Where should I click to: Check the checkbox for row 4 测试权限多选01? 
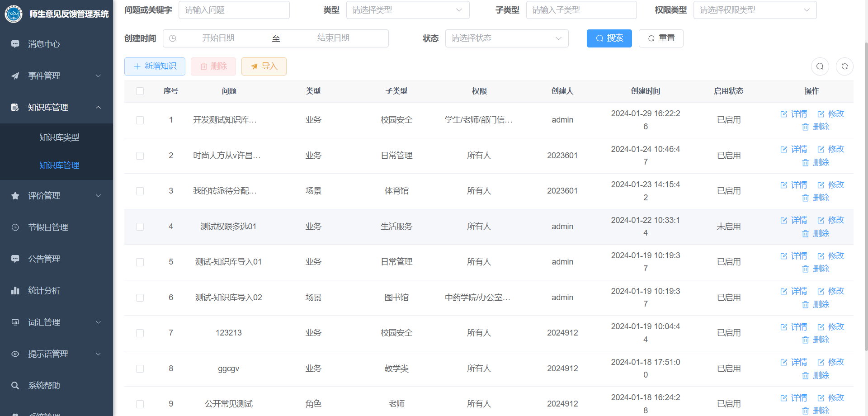click(140, 227)
